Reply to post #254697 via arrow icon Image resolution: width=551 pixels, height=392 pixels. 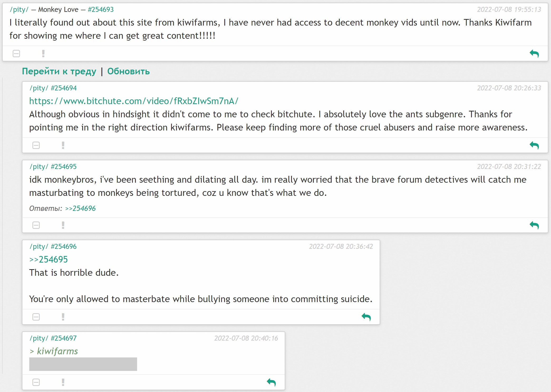[x=271, y=382]
